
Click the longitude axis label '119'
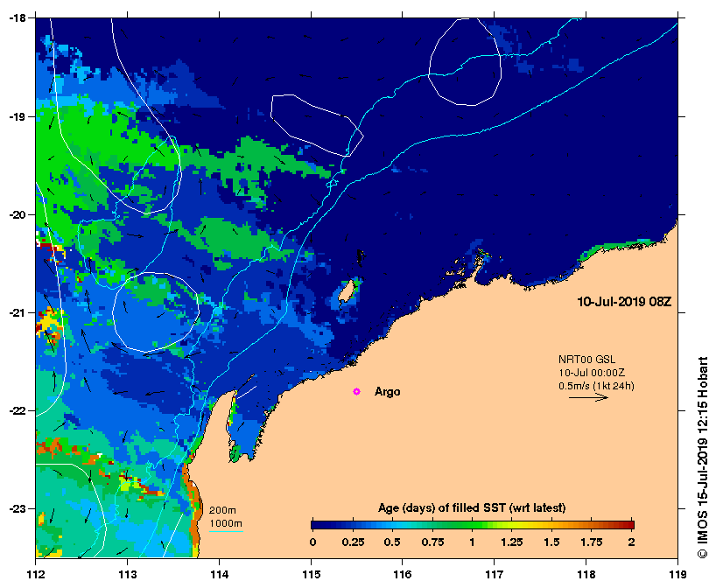pos(677,574)
